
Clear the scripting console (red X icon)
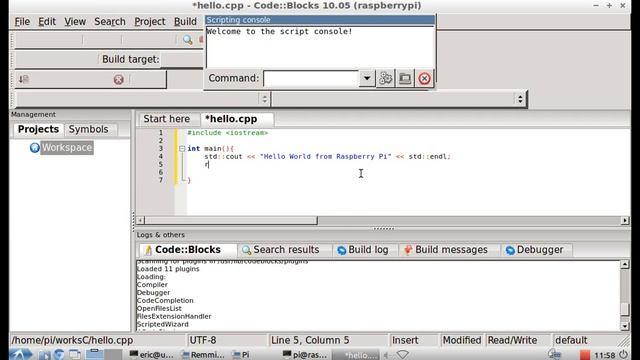[424, 78]
